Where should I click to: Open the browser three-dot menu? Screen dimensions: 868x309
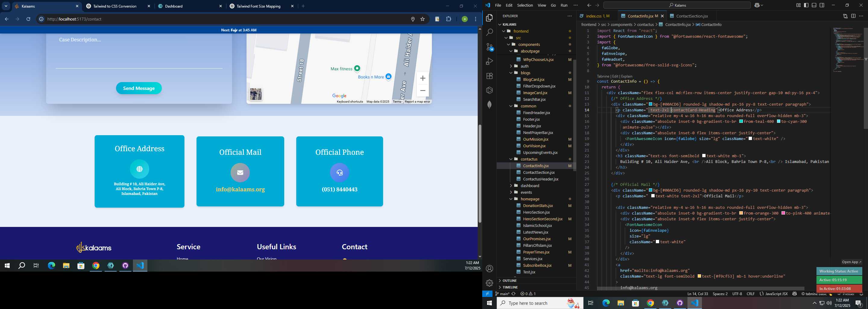click(x=476, y=19)
